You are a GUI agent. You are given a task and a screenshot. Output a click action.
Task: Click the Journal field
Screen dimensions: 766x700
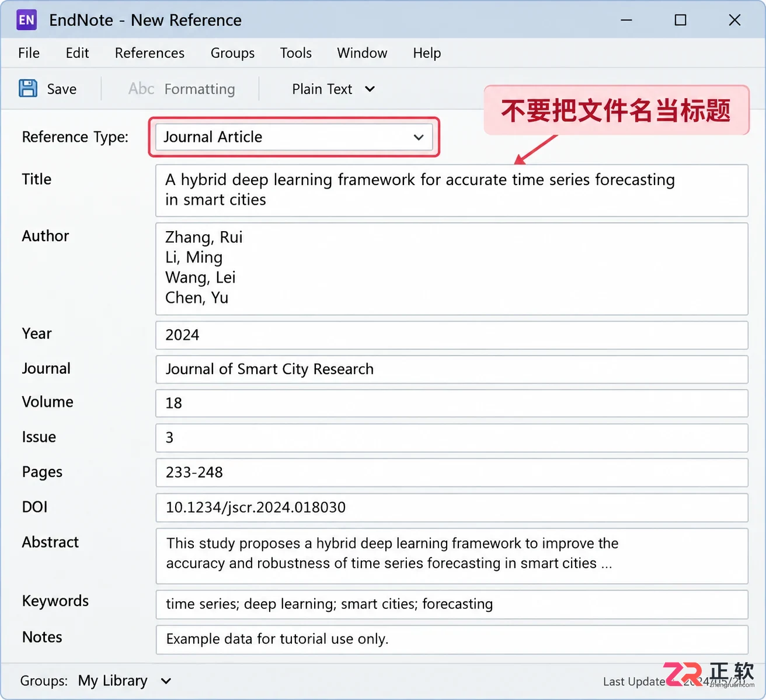452,369
